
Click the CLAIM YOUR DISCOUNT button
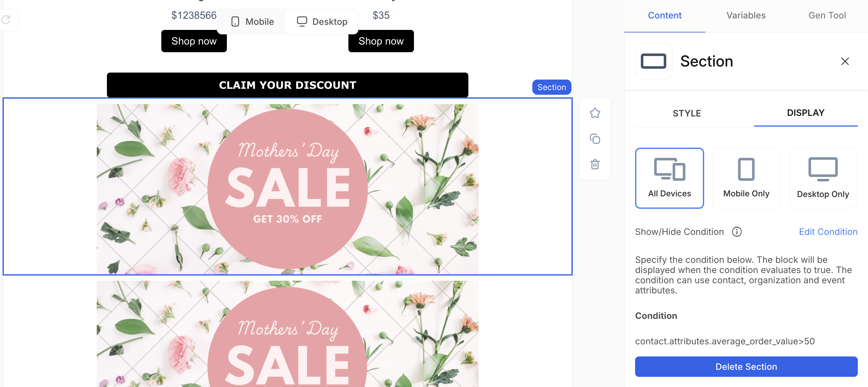[287, 85]
